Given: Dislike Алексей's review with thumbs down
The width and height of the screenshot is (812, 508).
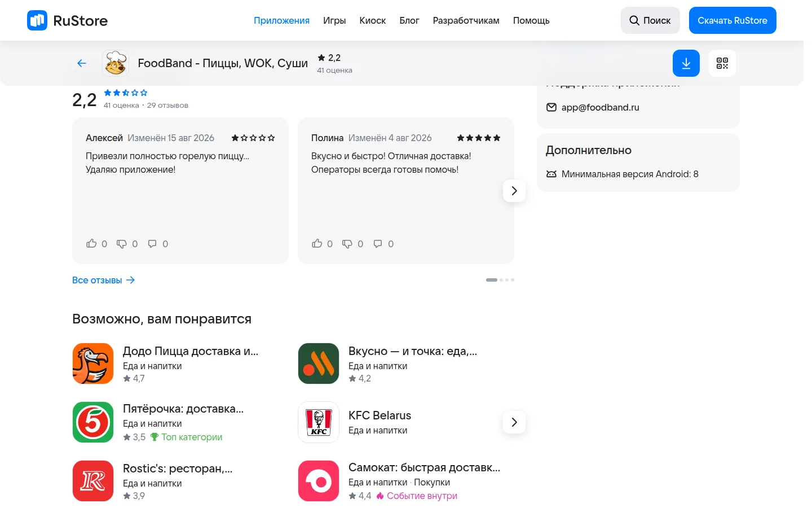Looking at the screenshot, I should [122, 244].
